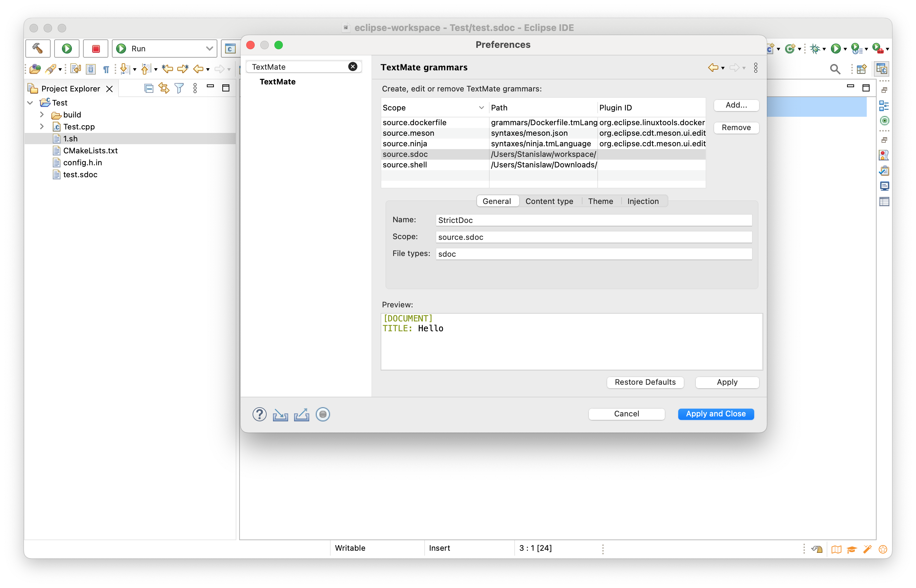The width and height of the screenshot is (916, 588).
Task: Click the Build hammer icon in the toolbar
Action: pos(38,49)
